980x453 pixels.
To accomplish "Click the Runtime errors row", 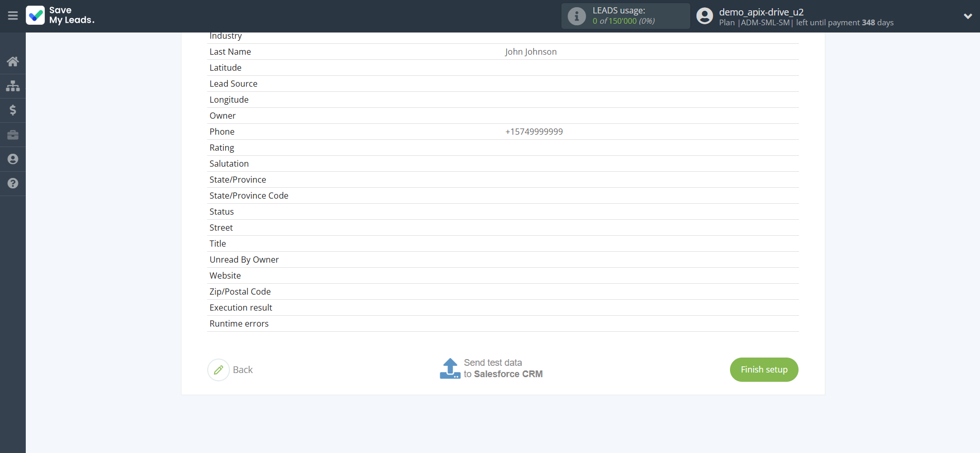I will 239,323.
